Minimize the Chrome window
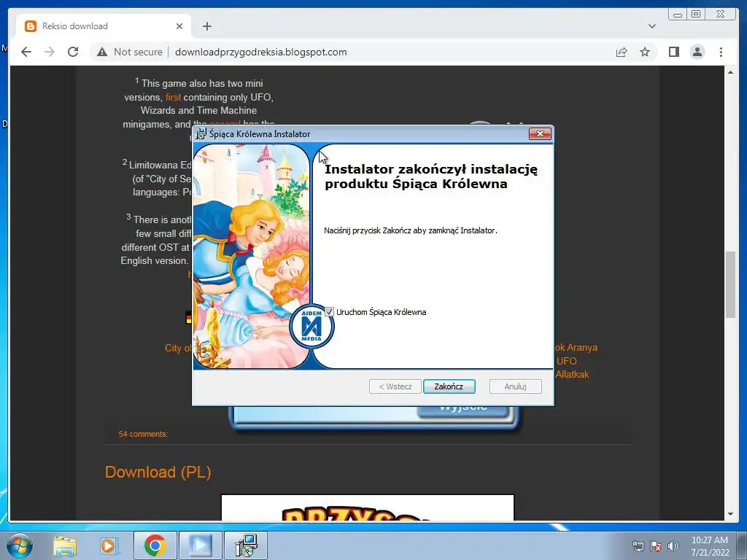 pos(678,15)
